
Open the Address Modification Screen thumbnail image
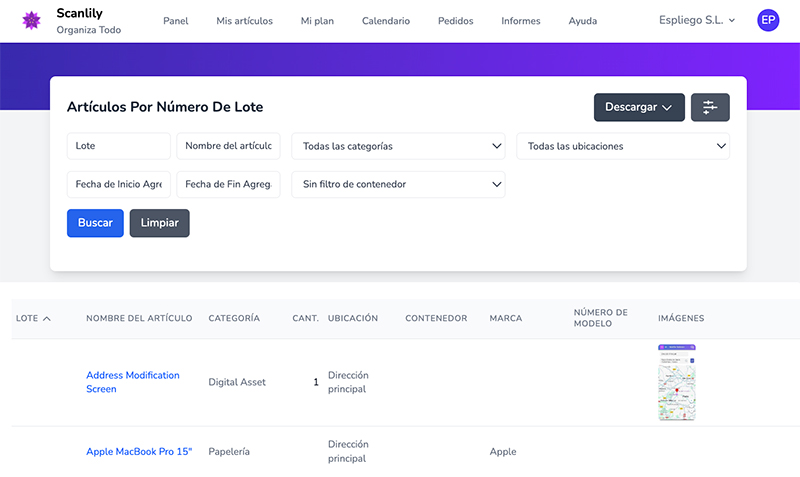677,382
